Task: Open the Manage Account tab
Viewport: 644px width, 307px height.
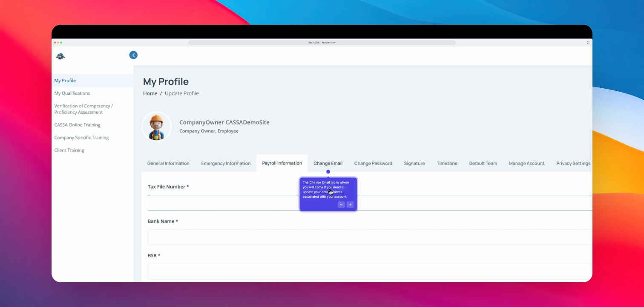Action: click(x=526, y=163)
